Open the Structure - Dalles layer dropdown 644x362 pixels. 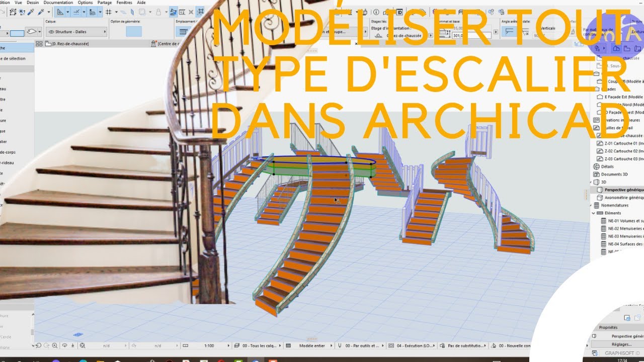tap(76, 32)
